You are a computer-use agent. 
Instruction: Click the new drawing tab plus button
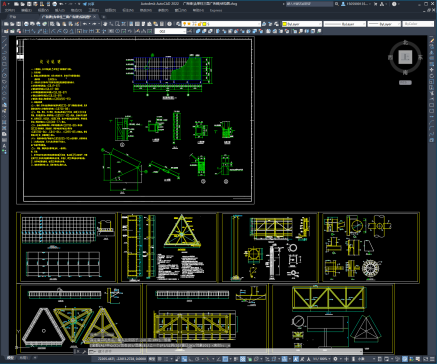tap(104, 16)
